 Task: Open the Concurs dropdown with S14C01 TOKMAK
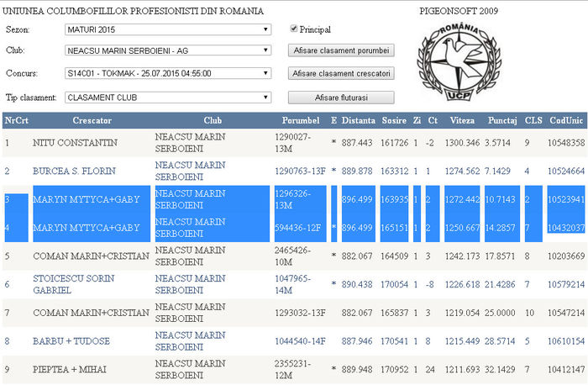(168, 73)
